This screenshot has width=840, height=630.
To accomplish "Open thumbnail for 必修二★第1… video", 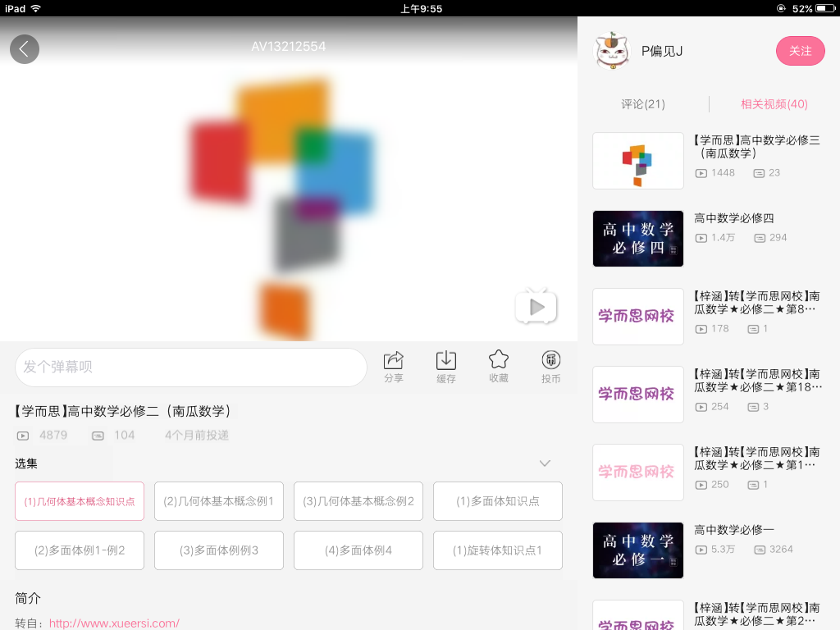I will (x=638, y=472).
